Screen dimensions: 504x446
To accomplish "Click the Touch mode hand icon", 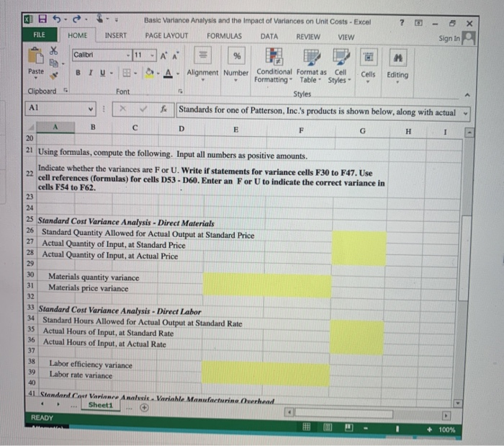I will point(99,19).
